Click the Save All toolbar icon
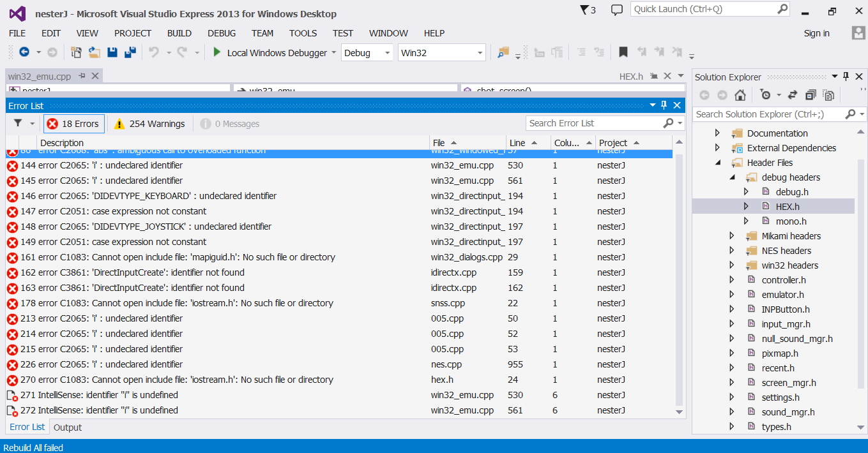The width and height of the screenshot is (868, 453). [130, 52]
